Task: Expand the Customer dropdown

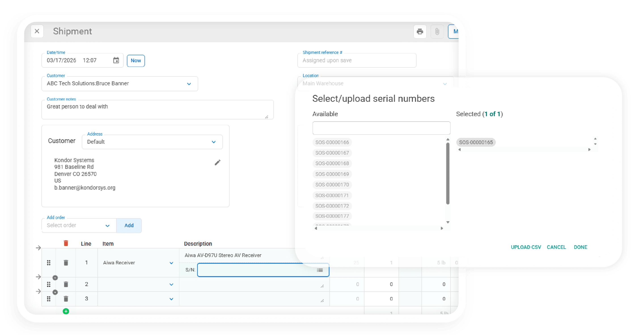Action: 189,84
